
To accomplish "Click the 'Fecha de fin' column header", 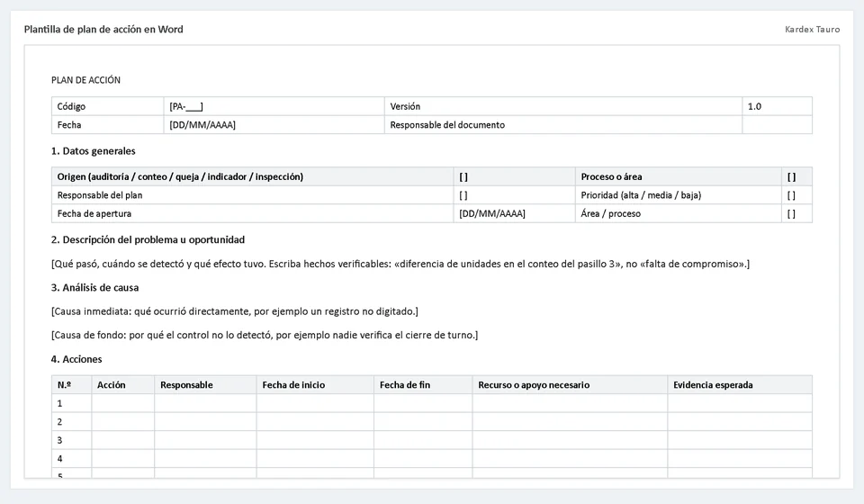I will pos(423,385).
